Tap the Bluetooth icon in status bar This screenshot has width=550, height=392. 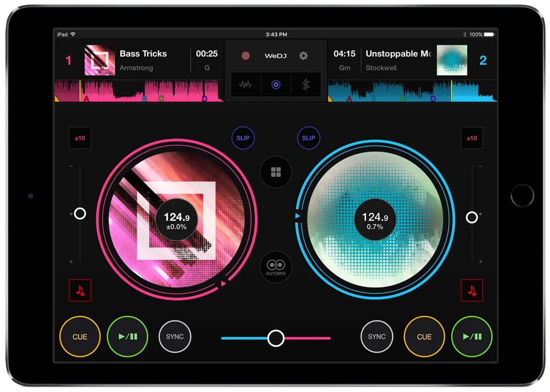click(x=464, y=34)
